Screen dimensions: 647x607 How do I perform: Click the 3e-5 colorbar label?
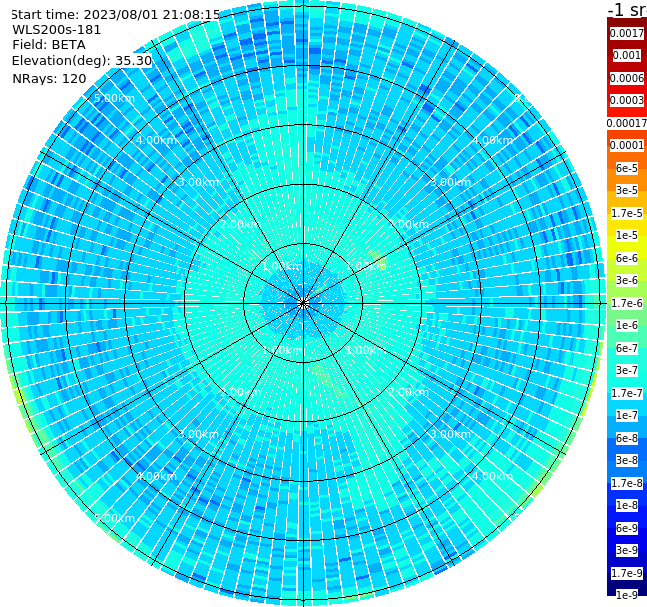tap(627, 190)
